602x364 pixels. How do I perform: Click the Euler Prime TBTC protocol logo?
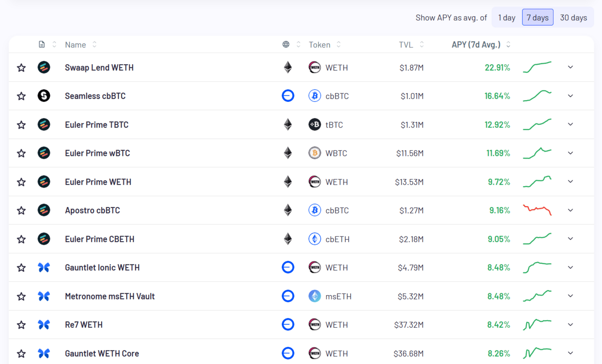point(44,125)
